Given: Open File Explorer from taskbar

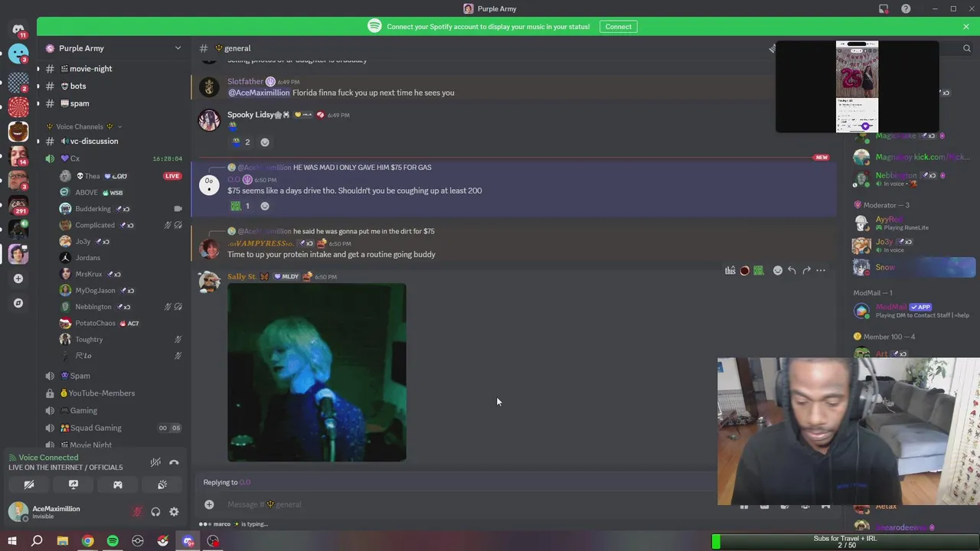Looking at the screenshot, I should pyautogui.click(x=63, y=541).
